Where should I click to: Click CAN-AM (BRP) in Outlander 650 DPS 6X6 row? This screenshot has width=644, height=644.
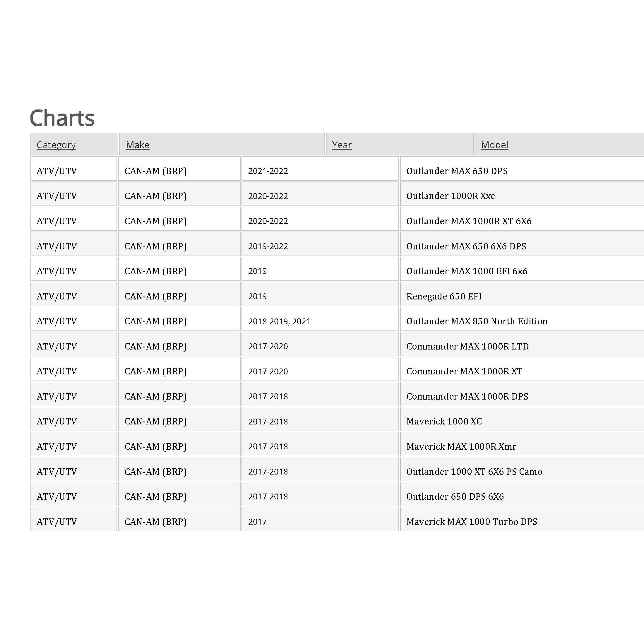tap(179, 494)
